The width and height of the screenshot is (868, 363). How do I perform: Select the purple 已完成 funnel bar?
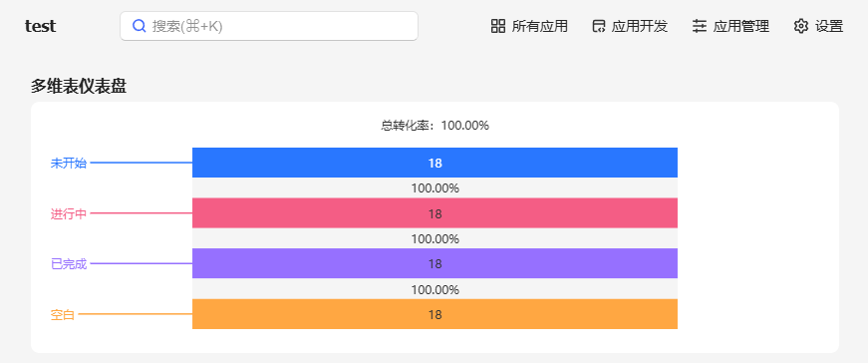434,264
